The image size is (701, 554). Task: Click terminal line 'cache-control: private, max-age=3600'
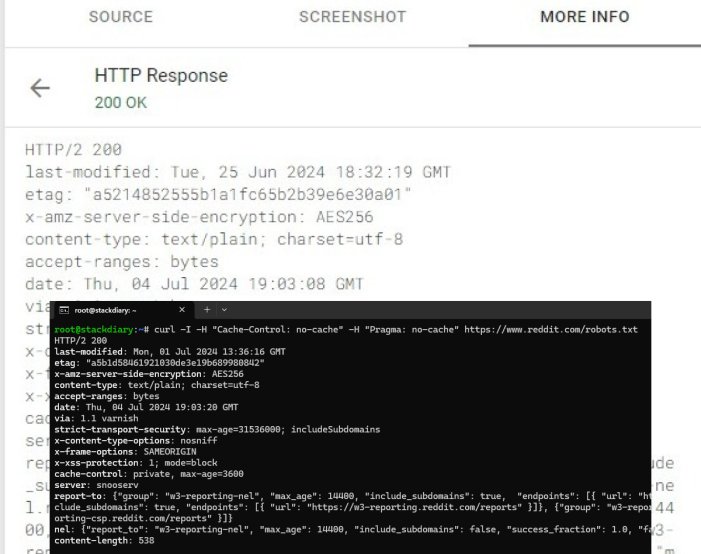pyautogui.click(x=149, y=474)
